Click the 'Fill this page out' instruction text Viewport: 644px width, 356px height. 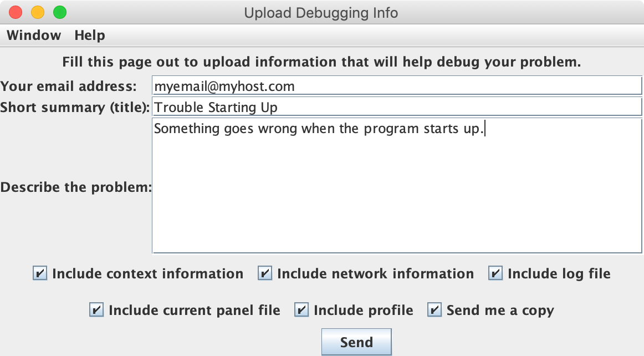coord(321,62)
